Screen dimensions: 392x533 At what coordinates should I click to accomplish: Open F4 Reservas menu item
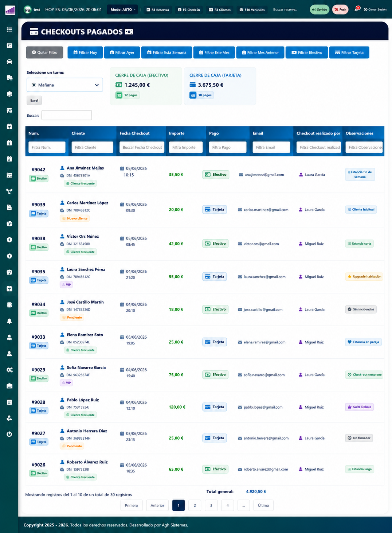click(158, 10)
